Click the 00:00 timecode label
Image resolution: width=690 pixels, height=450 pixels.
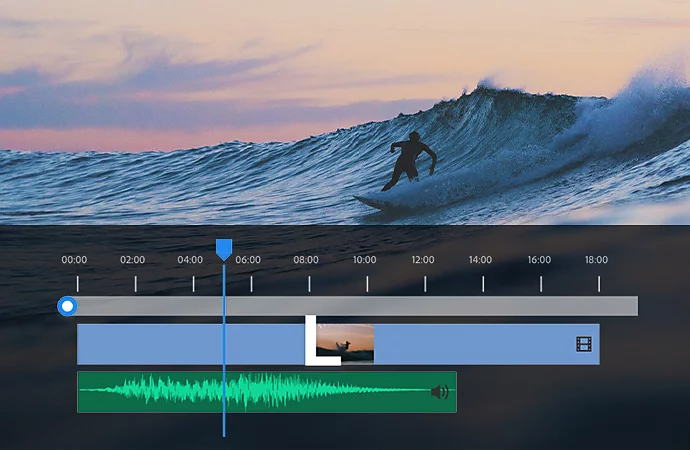coord(74,260)
